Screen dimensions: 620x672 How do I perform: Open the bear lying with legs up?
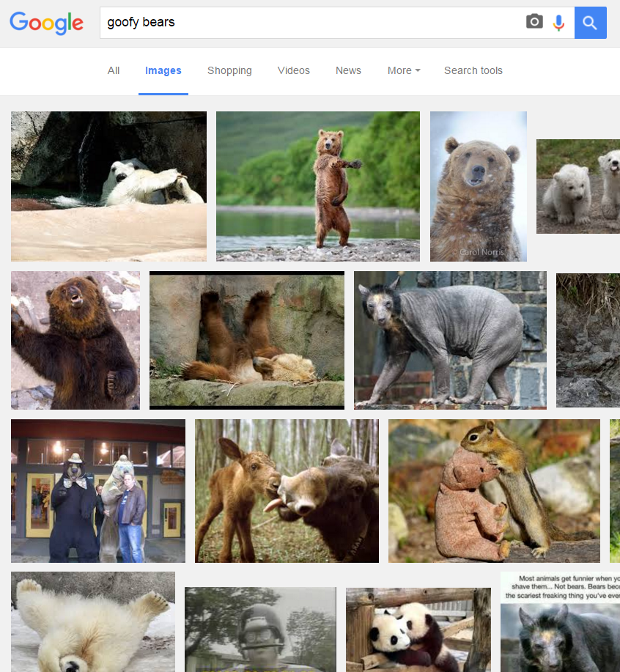pyautogui.click(x=246, y=340)
